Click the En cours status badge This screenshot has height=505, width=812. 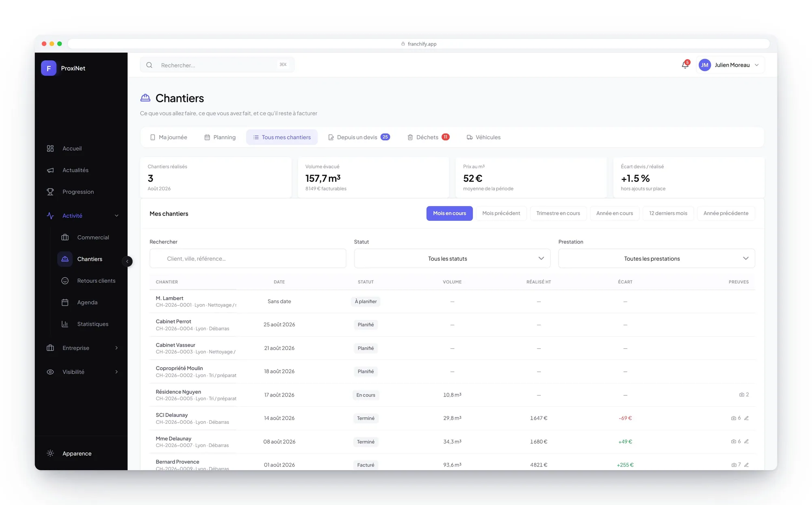365,395
